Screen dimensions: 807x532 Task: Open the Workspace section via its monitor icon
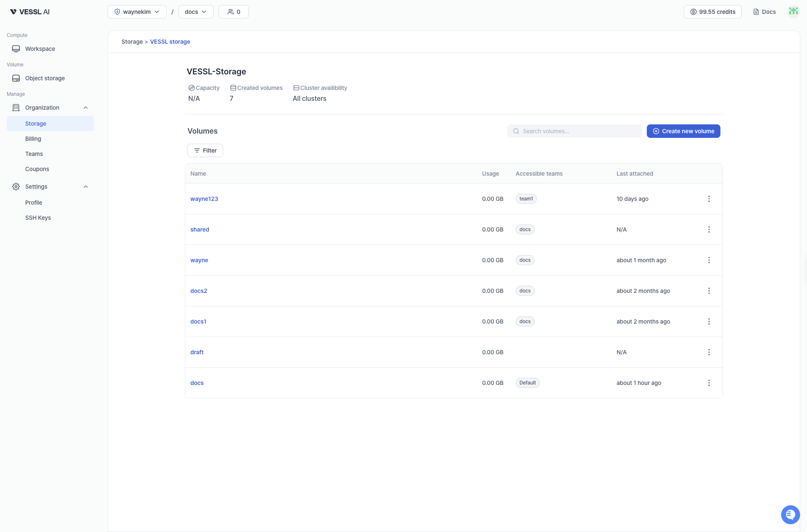tap(16, 48)
